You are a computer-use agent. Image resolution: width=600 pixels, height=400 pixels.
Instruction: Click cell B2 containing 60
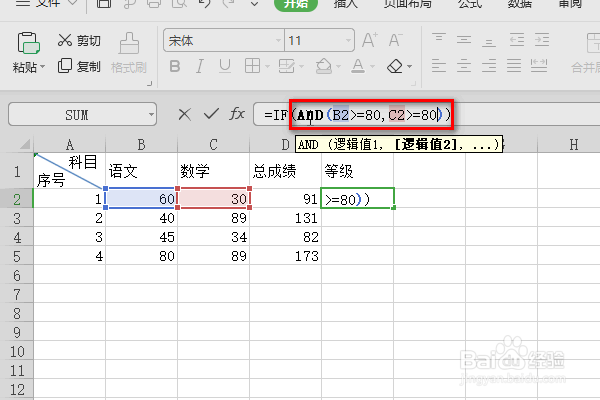(x=141, y=199)
